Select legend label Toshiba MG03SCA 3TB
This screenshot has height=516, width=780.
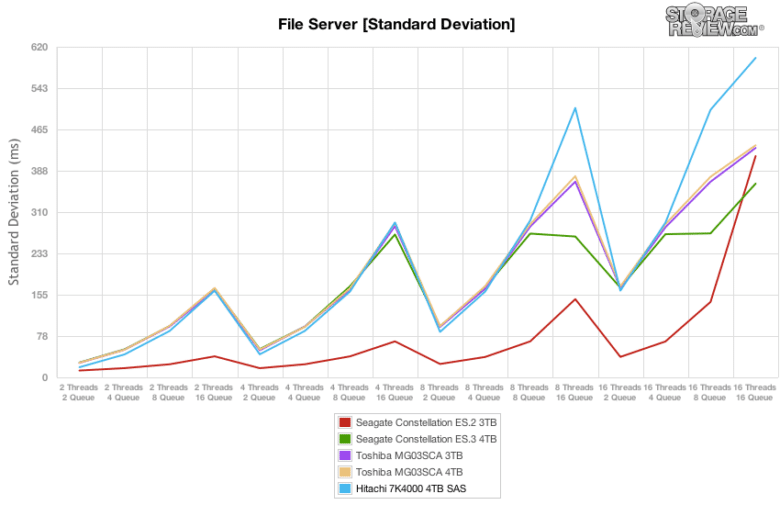pyautogui.click(x=409, y=455)
